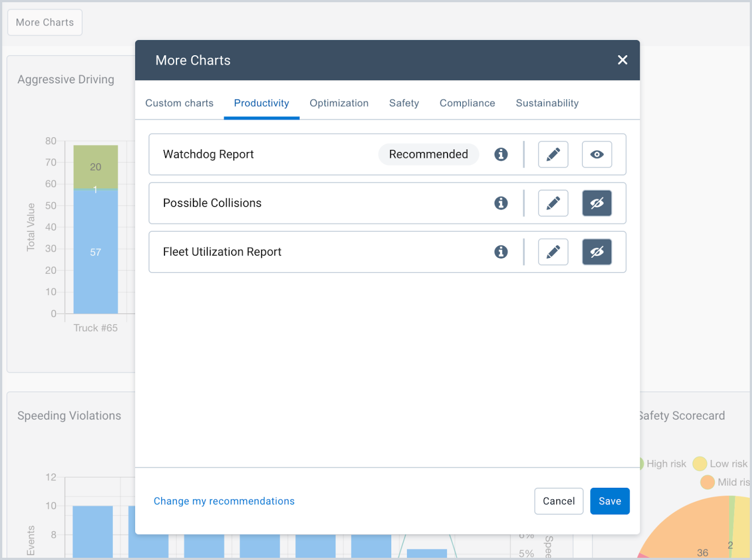Open the Optimization tab
Image resolution: width=752 pixels, height=560 pixels.
point(338,103)
